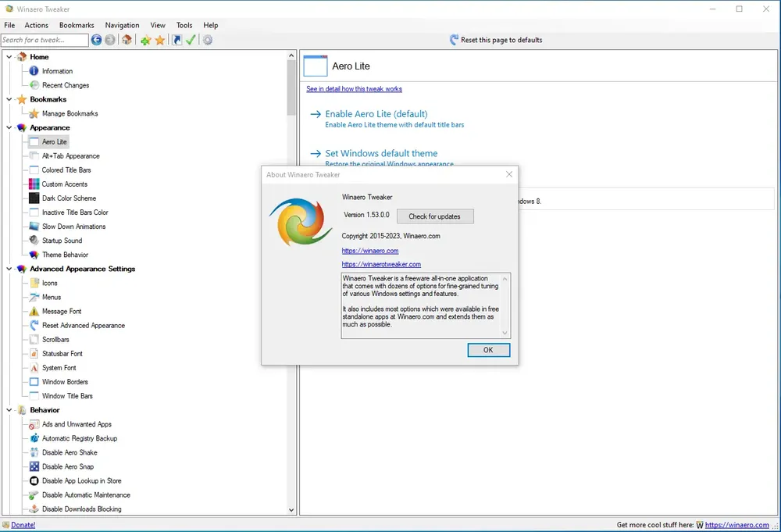The image size is (781, 532).
Task: Click the Disable Aero Snap icon
Action: pyautogui.click(x=34, y=466)
